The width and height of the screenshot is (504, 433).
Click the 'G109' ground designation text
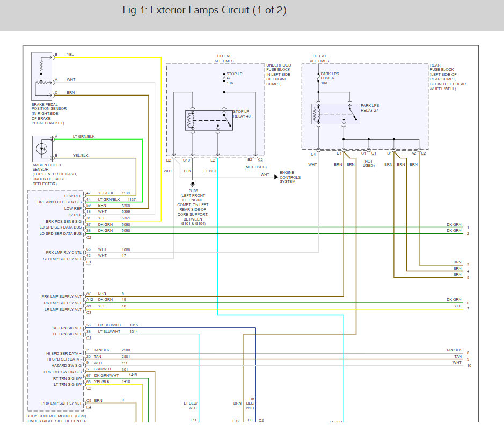point(194,191)
